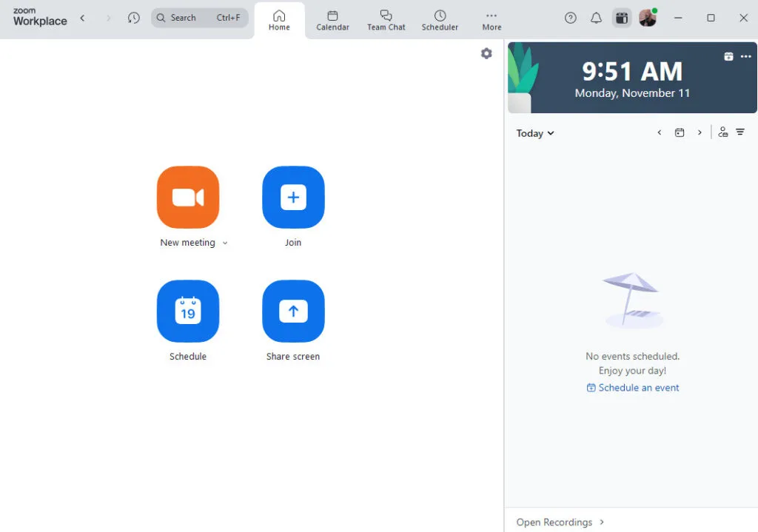
Task: Click the help question mark icon
Action: 570,18
